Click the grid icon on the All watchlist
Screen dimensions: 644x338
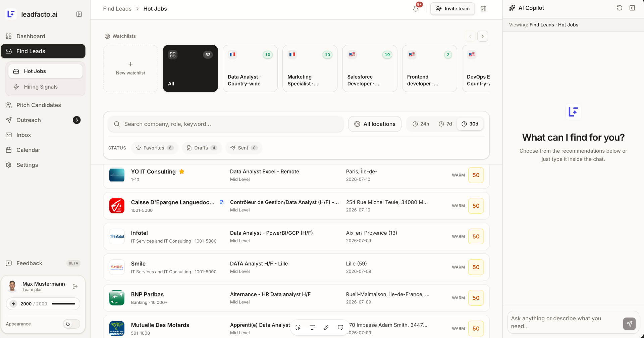173,55
